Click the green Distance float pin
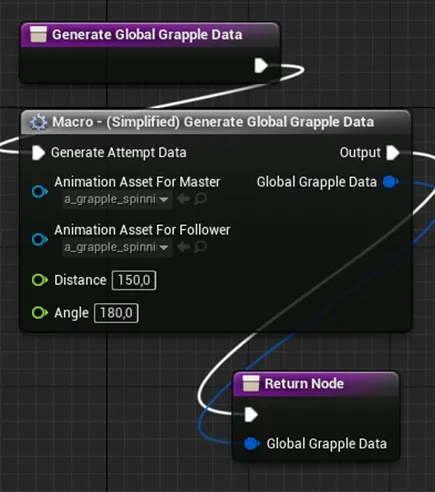Image resolution: width=435 pixels, height=492 pixels. pos(40,280)
